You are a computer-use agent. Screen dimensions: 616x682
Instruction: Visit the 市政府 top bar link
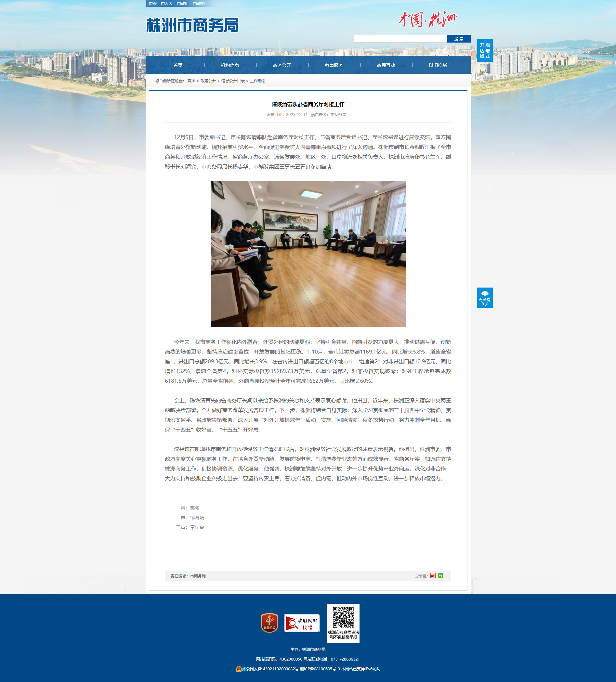point(183,3)
